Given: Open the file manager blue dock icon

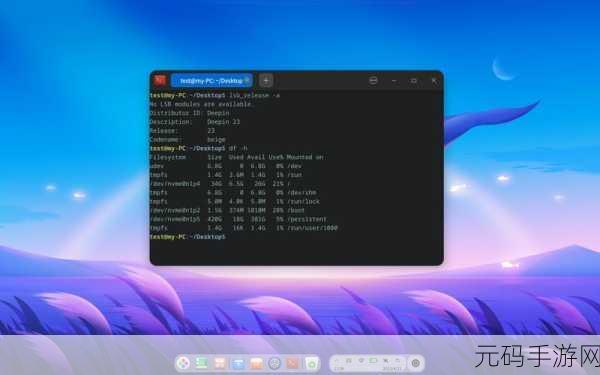Looking at the screenshot, I should [x=237, y=363].
